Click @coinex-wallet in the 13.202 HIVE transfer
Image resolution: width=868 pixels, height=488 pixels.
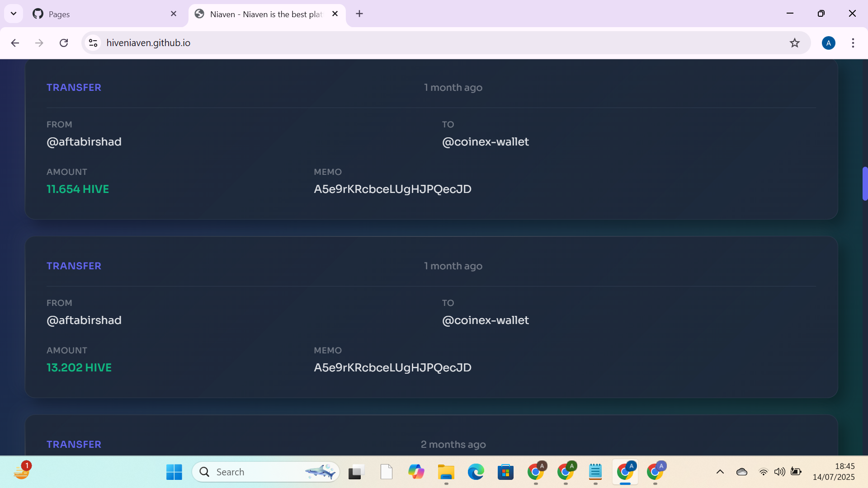tap(486, 320)
